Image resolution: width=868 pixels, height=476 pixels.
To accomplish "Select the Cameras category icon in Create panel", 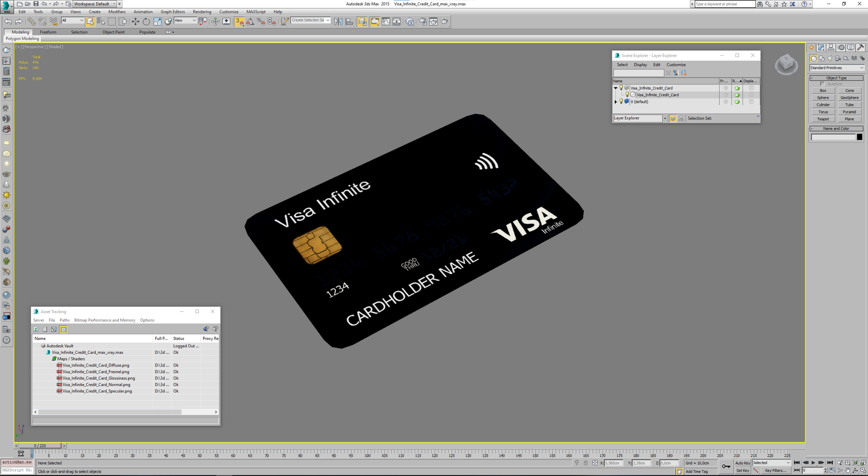I will coord(838,58).
